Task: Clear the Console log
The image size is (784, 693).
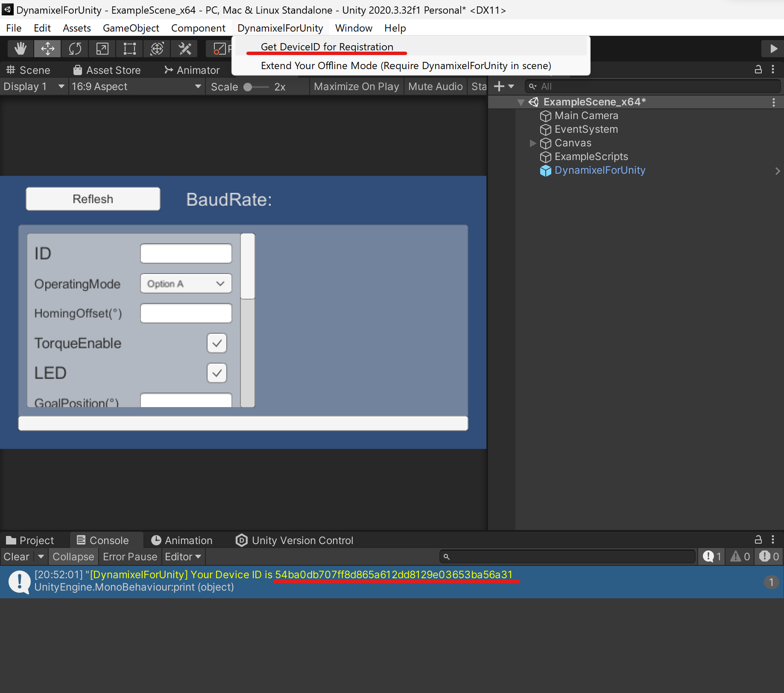Action: coord(17,557)
